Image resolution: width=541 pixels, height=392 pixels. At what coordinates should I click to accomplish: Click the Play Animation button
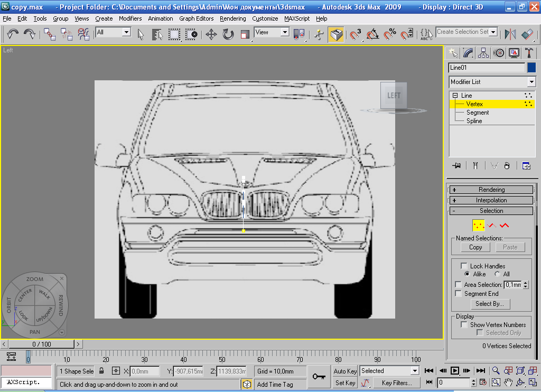coord(455,371)
